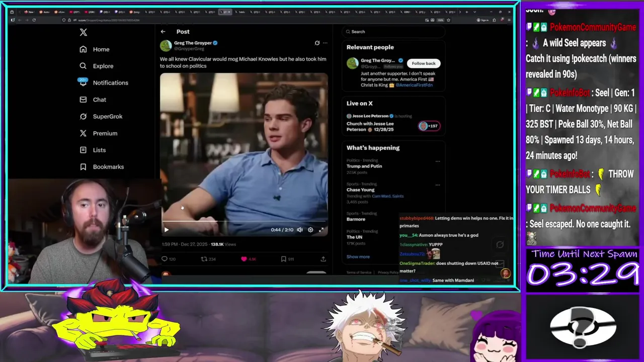644x362 pixels.
Task: Bookmark the post with 911 saves
Action: coord(284,259)
